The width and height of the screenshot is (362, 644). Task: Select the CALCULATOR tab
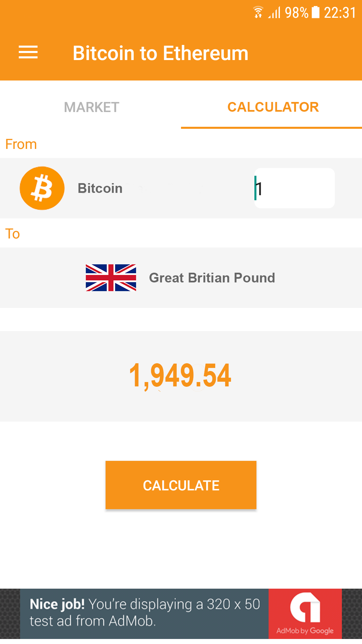point(273,107)
